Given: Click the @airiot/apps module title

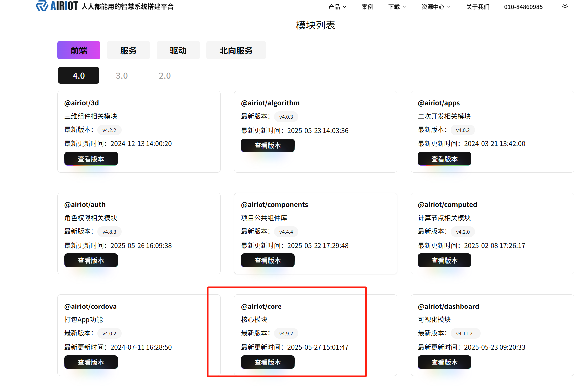Looking at the screenshot, I should (x=439, y=103).
